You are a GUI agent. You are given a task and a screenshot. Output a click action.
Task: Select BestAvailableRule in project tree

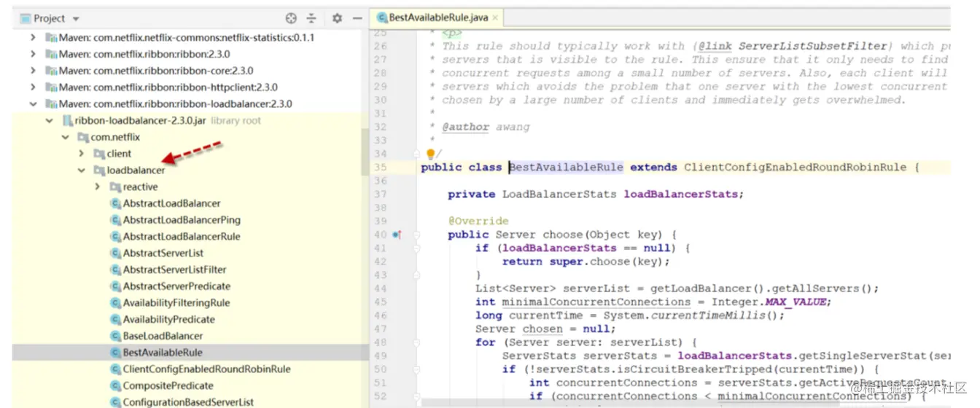point(163,353)
